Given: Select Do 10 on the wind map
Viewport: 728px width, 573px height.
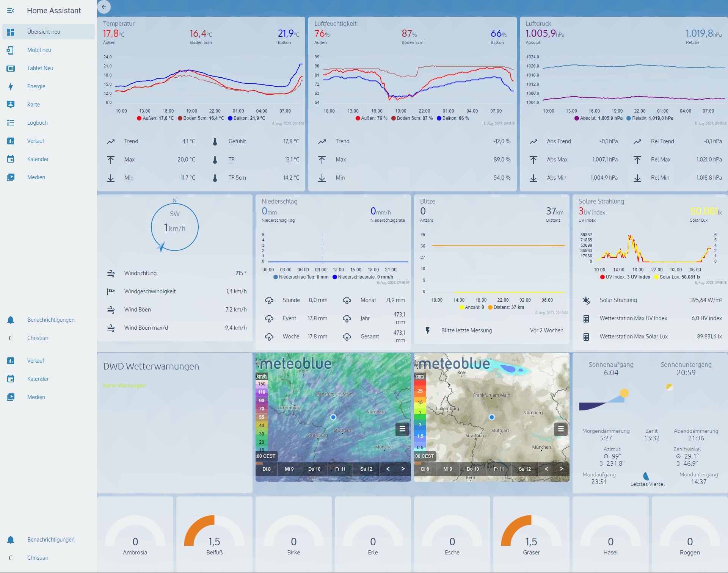Looking at the screenshot, I should click(x=314, y=469).
